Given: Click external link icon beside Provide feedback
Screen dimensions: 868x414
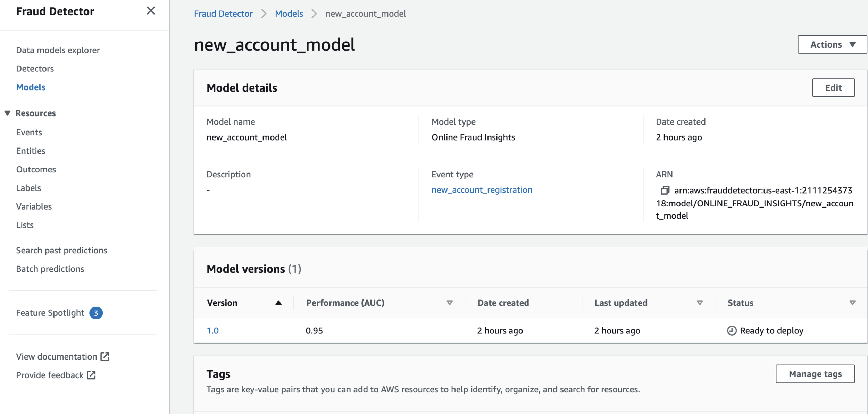Looking at the screenshot, I should pyautogui.click(x=91, y=375).
